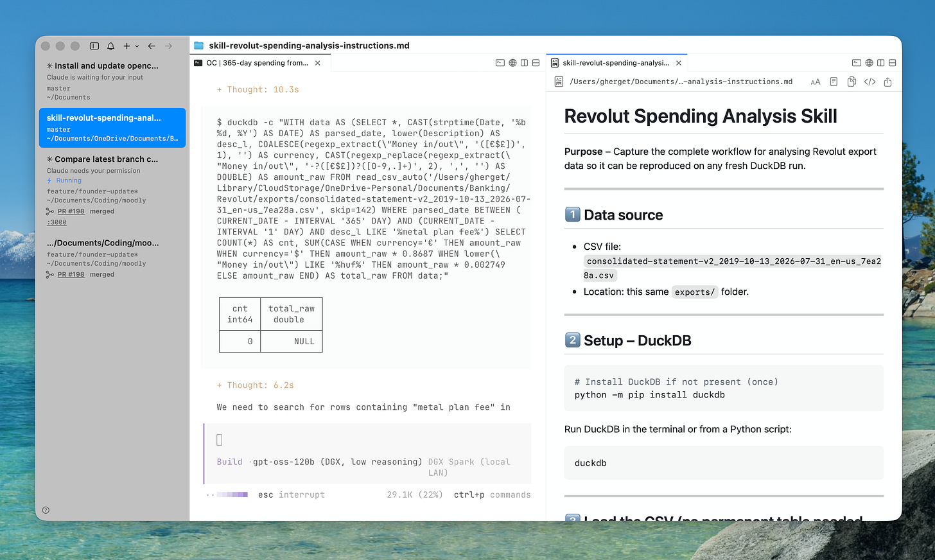This screenshot has width=935, height=560.
Task: Click the Build agent mode label
Action: point(229,462)
